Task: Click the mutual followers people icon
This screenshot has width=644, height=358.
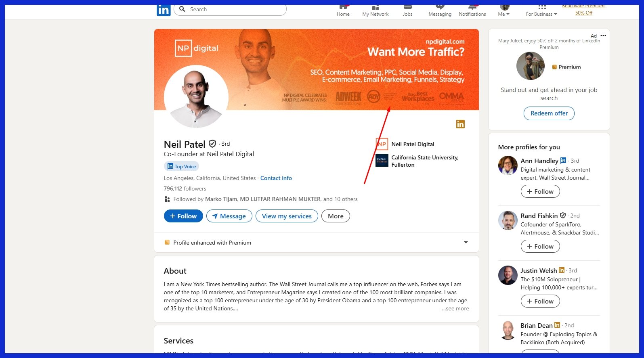Action: [167, 199]
